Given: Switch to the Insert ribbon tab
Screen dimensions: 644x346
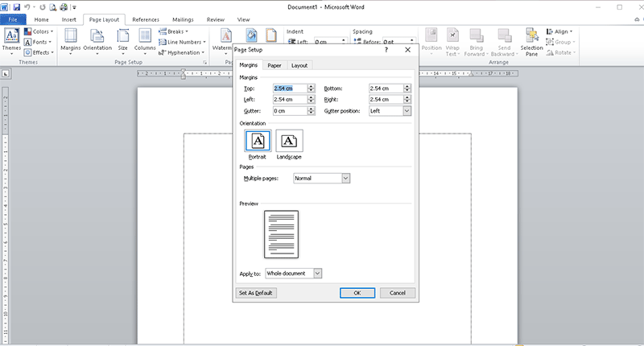Looking at the screenshot, I should [x=69, y=19].
